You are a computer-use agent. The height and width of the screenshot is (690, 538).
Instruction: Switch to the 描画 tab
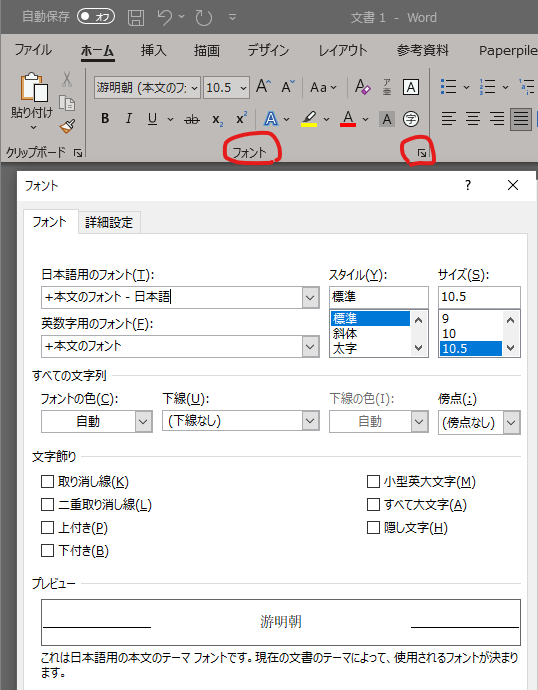coord(207,51)
